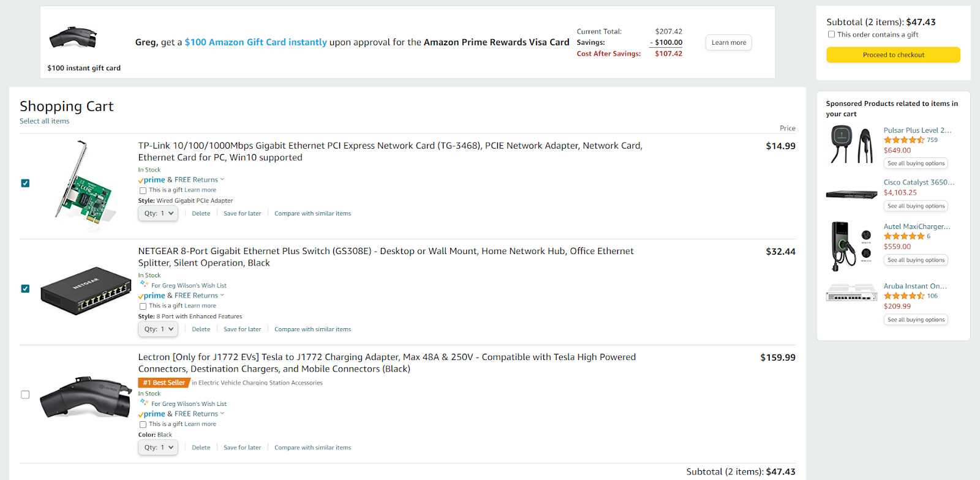
Task: Open NETGEAR 8-Port Gigabit switch title link
Action: tap(386, 257)
